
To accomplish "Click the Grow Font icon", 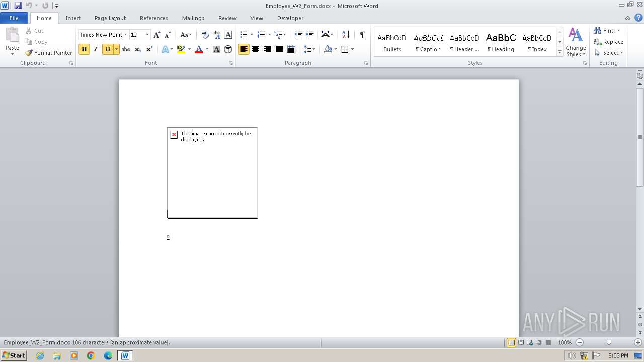I will pos(157,35).
